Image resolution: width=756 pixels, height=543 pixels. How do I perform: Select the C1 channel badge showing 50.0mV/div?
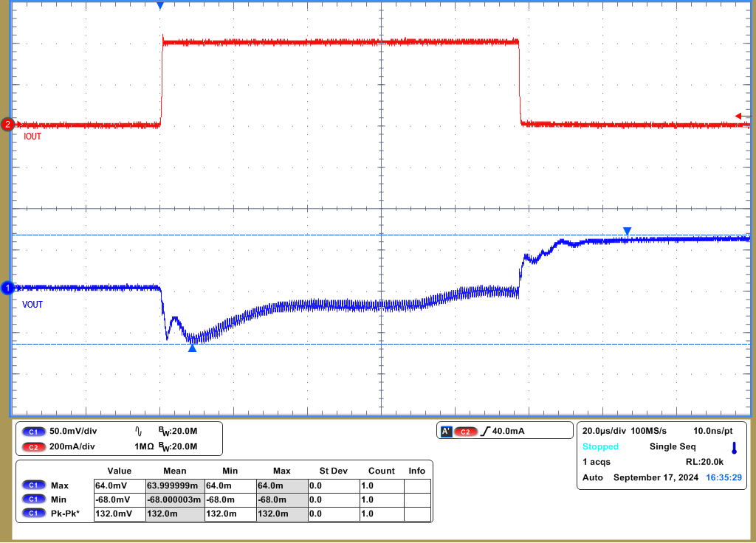coord(35,432)
